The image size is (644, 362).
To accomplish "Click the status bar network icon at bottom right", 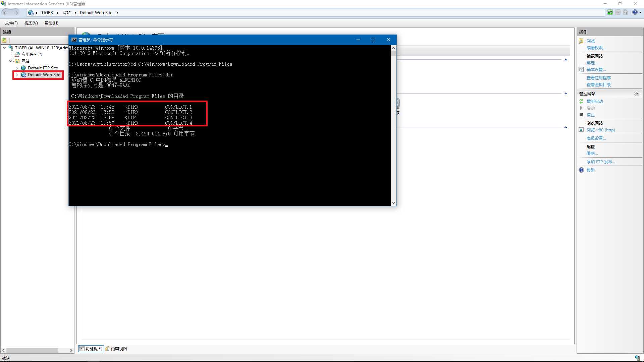I will 637,358.
